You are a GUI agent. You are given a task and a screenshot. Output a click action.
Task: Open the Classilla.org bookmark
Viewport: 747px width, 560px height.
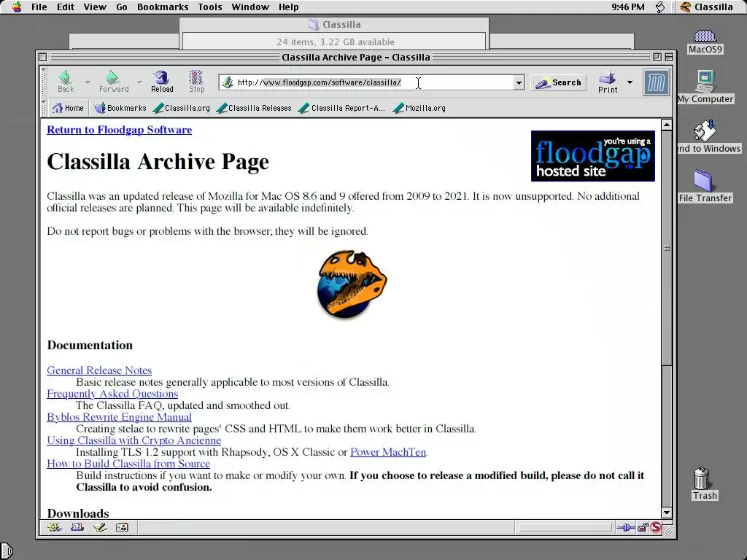182,108
